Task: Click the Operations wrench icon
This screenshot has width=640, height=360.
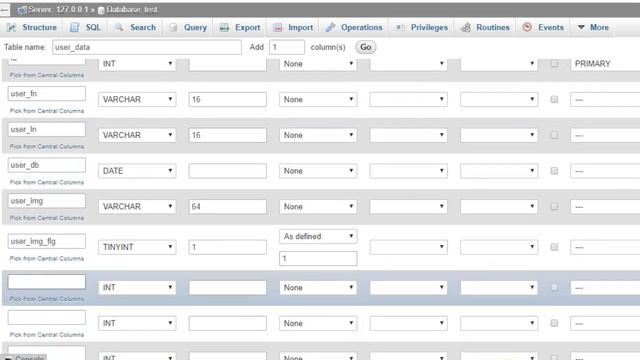Action: (x=330, y=27)
